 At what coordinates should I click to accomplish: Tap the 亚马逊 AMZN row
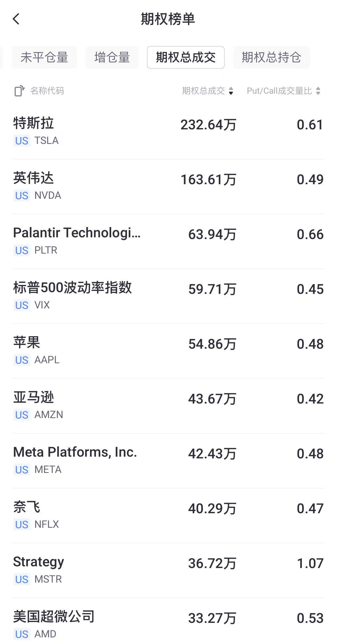168,406
